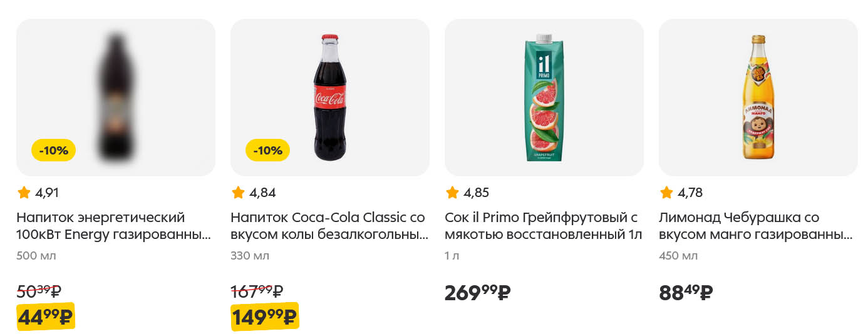Click the star icon beside rating 4,78
868x334 pixels.
pos(666,193)
